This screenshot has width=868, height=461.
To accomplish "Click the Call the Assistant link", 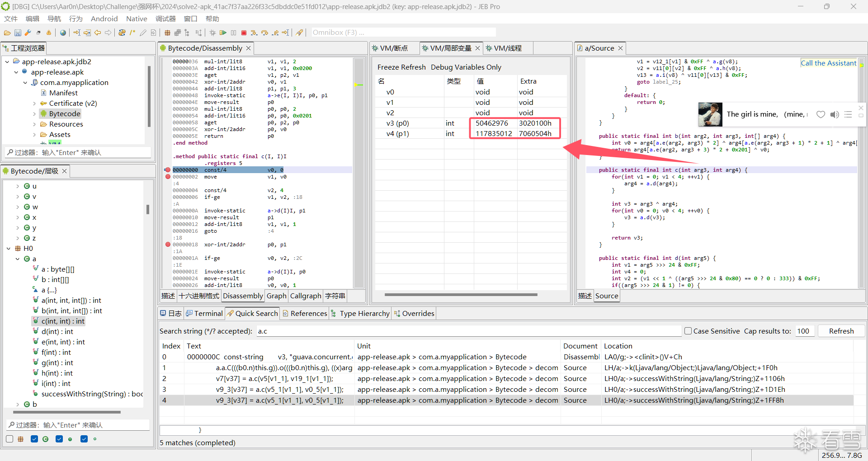I will coord(828,63).
